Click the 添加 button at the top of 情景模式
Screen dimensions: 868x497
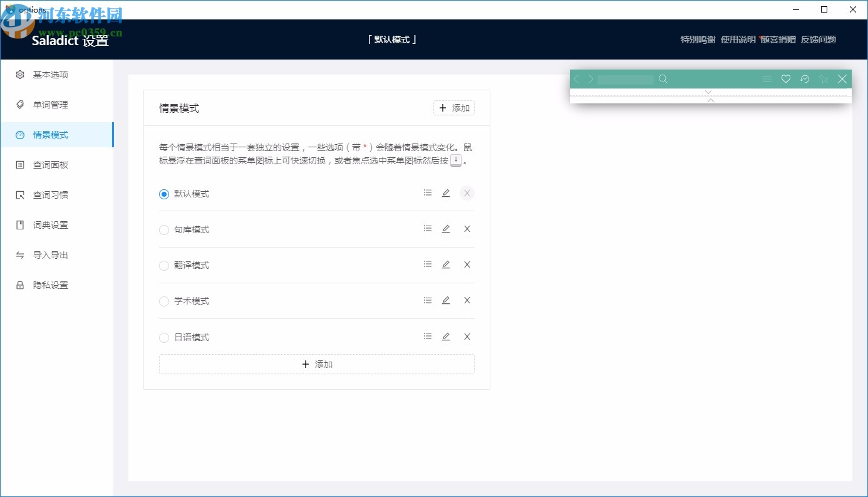[x=453, y=107]
